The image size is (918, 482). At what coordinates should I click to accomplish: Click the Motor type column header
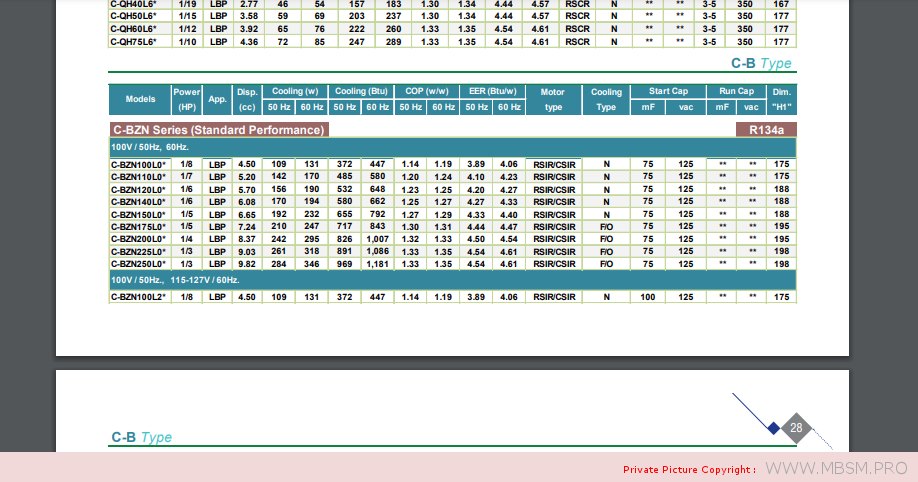point(552,99)
